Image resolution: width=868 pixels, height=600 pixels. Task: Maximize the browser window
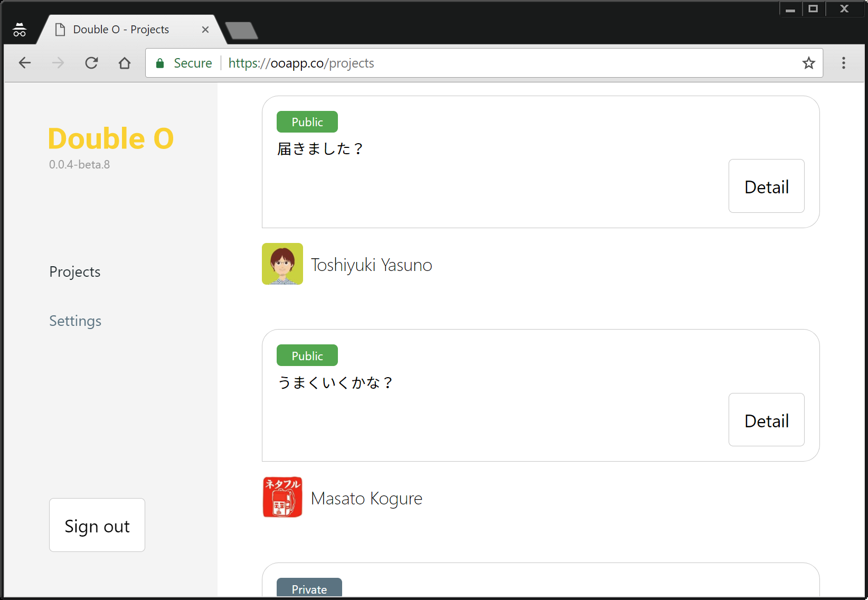tap(813, 9)
